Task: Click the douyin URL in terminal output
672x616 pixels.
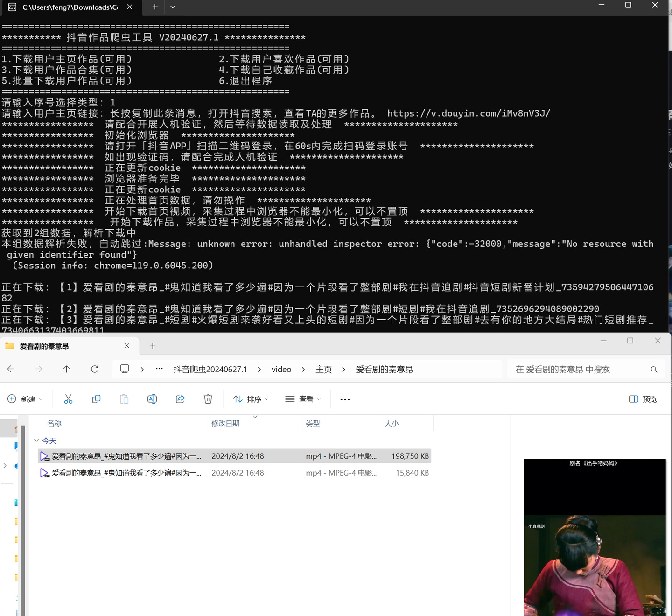Action: 469,113
